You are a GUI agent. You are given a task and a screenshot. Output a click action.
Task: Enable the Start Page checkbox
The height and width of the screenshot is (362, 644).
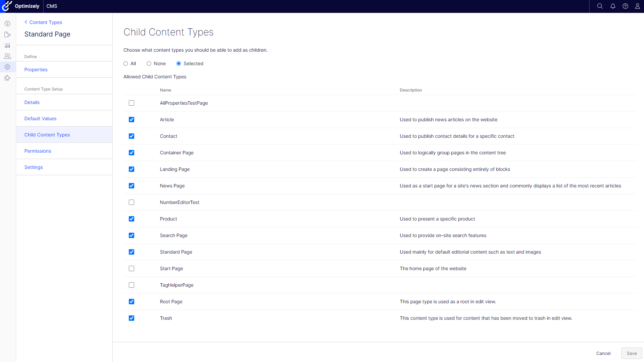click(x=132, y=268)
